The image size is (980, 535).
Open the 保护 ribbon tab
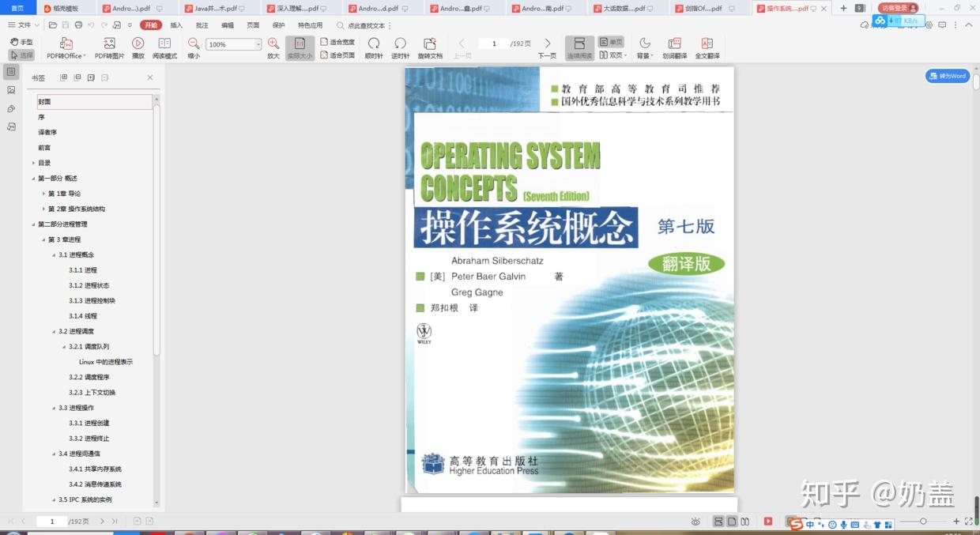(278, 25)
